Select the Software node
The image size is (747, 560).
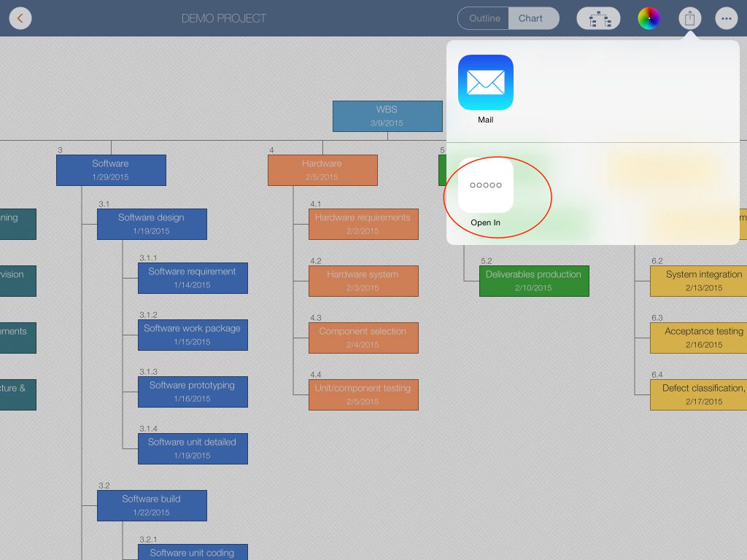(x=111, y=170)
